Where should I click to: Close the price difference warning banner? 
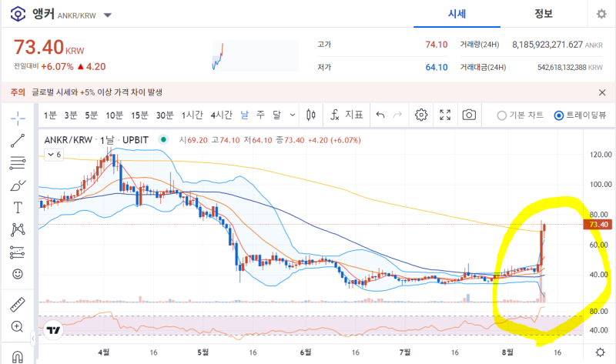coord(602,92)
